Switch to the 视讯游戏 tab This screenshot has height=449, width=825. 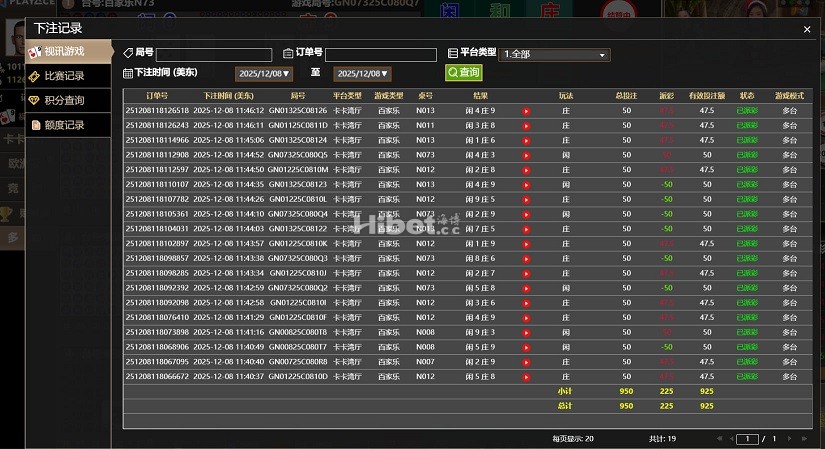point(68,51)
